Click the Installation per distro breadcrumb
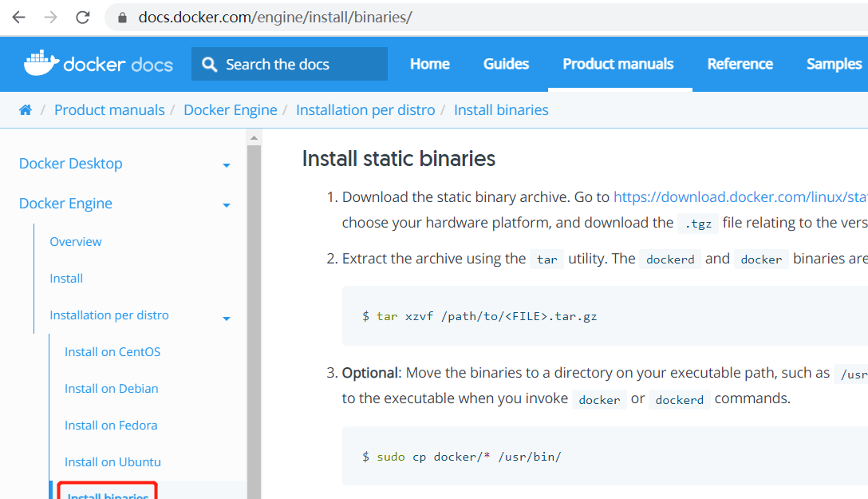This screenshot has height=499, width=868. point(365,110)
